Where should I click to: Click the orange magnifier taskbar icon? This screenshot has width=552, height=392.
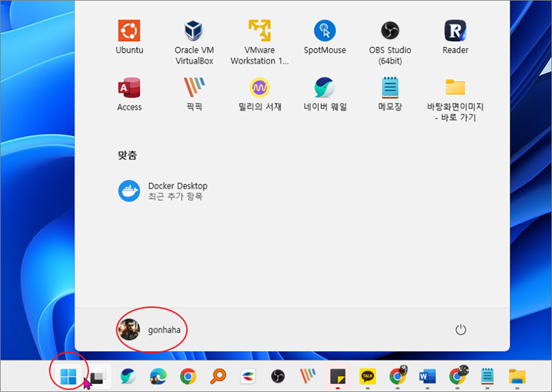[218, 377]
